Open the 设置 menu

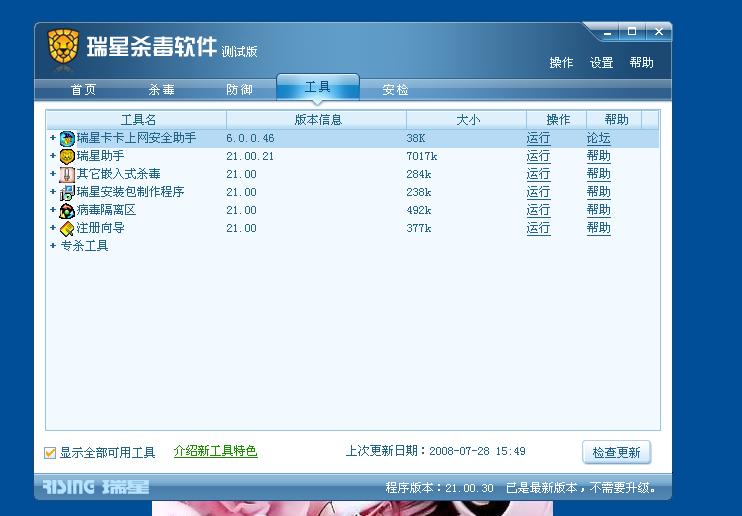coord(601,62)
